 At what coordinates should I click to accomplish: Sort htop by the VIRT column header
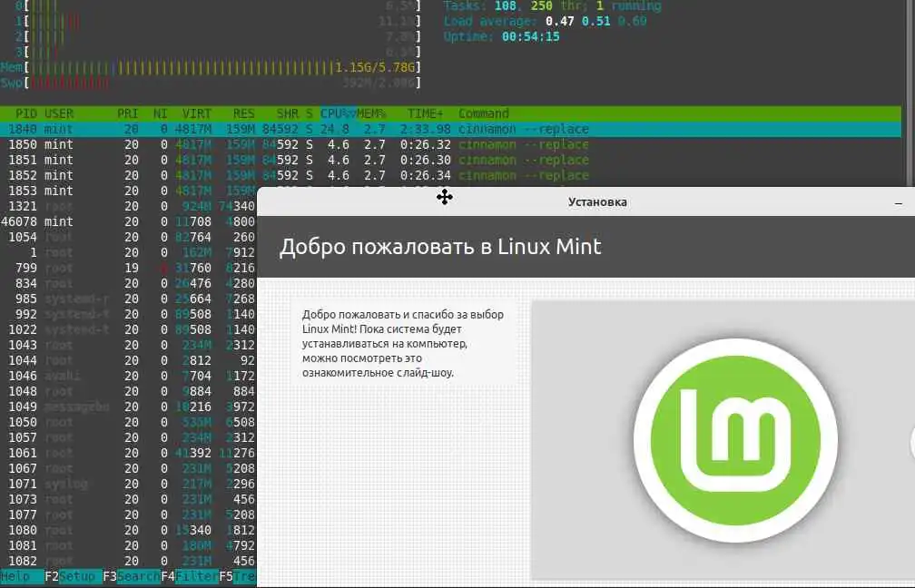[197, 113]
